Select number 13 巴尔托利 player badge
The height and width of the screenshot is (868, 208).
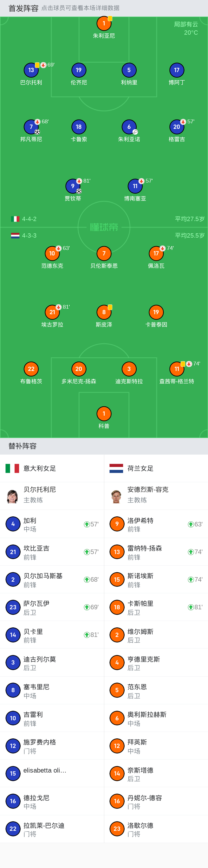click(x=31, y=70)
